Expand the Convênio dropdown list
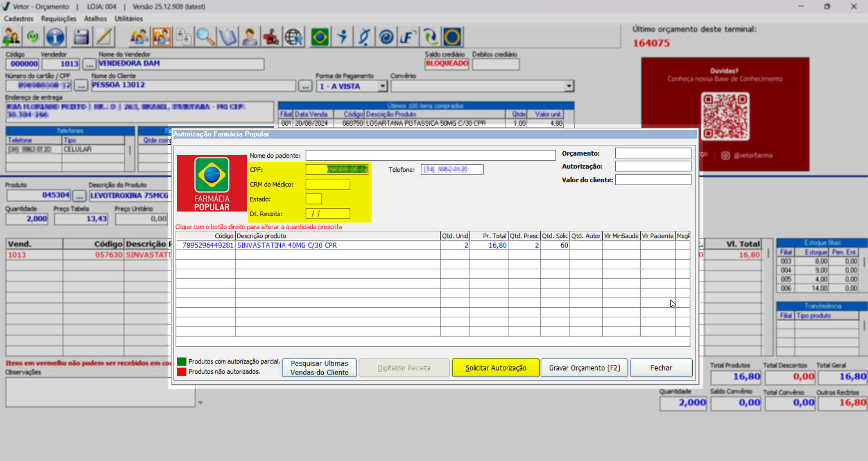The width and height of the screenshot is (868, 461). 569,86
